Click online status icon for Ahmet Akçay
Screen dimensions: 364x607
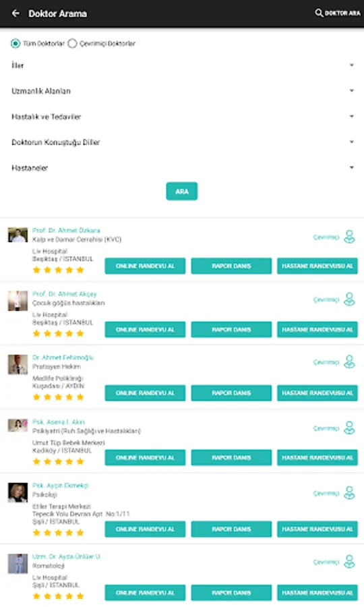[349, 299]
